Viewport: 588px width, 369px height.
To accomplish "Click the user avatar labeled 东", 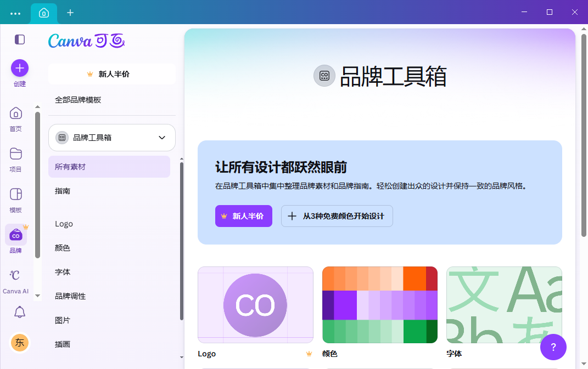I will (20, 343).
